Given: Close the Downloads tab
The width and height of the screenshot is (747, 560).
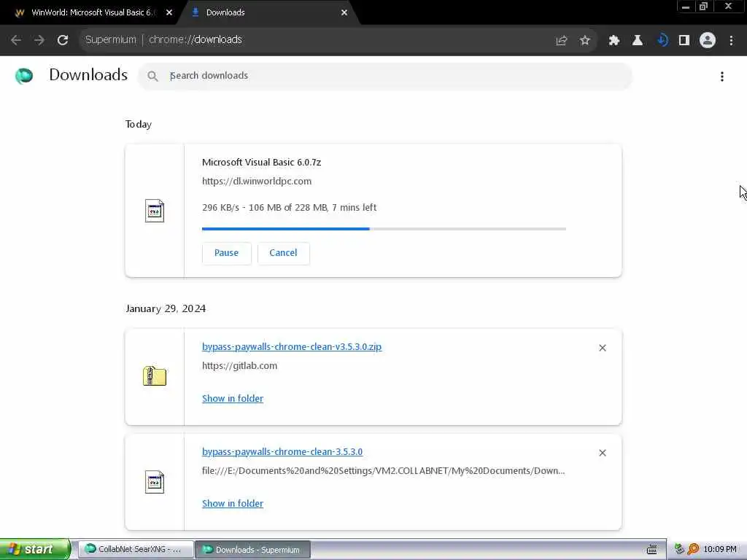Looking at the screenshot, I should [344, 13].
